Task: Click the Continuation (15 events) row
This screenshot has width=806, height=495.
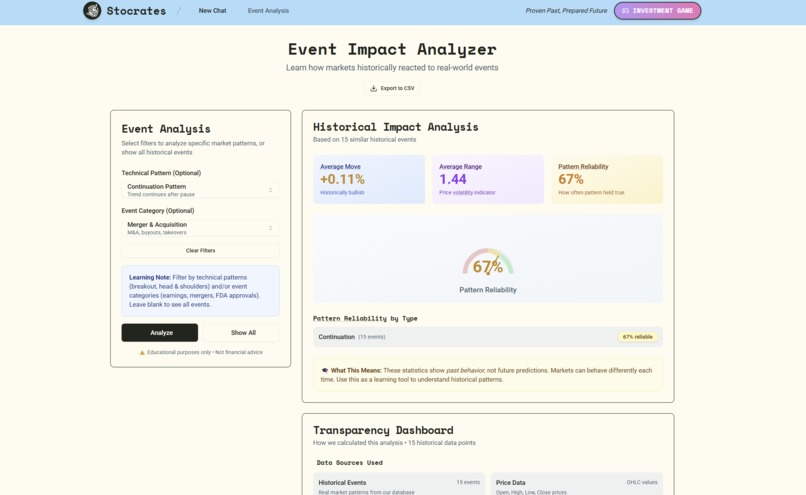Action: click(x=488, y=337)
